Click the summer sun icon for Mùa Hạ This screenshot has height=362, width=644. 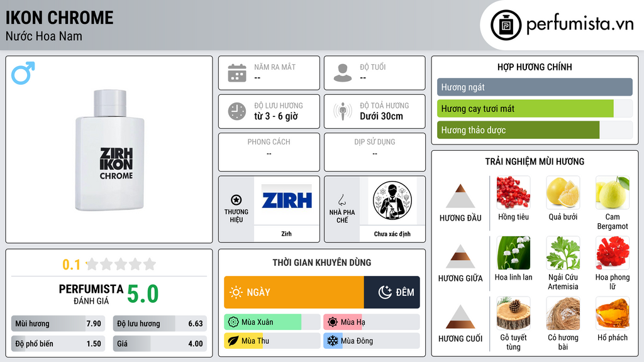333,322
